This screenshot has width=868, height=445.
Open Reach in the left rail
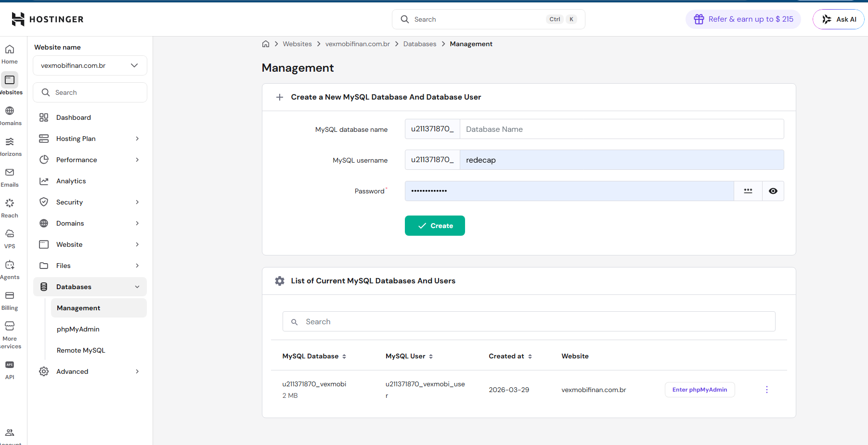(10, 208)
